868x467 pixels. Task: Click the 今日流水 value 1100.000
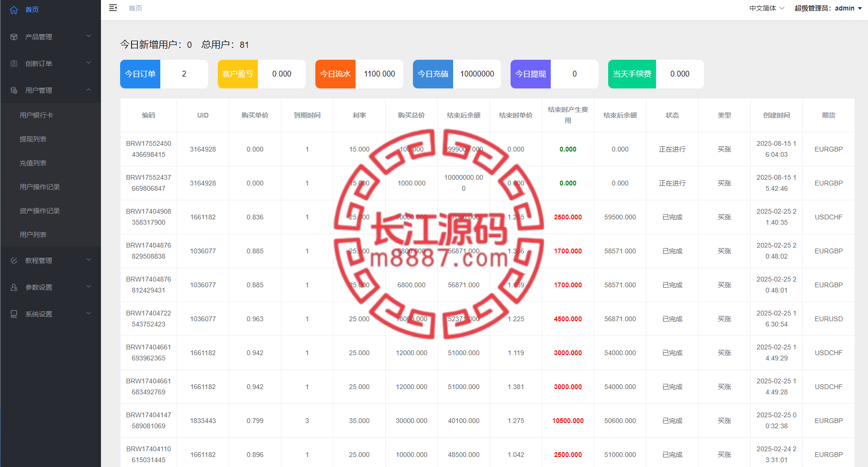coord(379,74)
